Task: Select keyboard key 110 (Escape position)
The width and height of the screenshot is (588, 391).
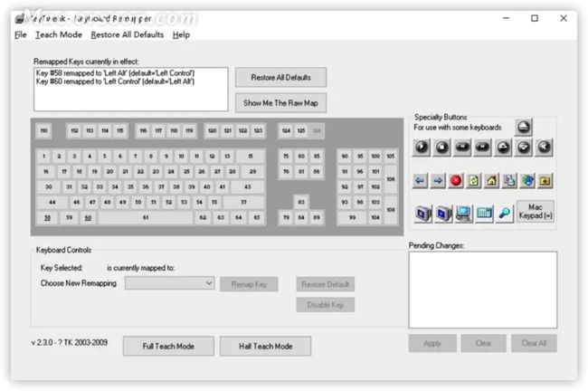Action: point(44,130)
